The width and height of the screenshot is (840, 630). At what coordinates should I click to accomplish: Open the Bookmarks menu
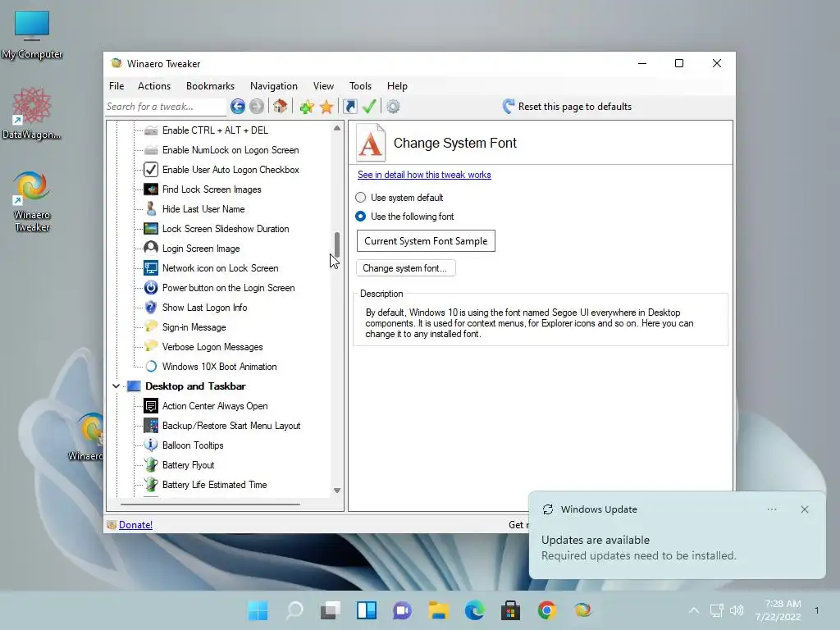[211, 85]
